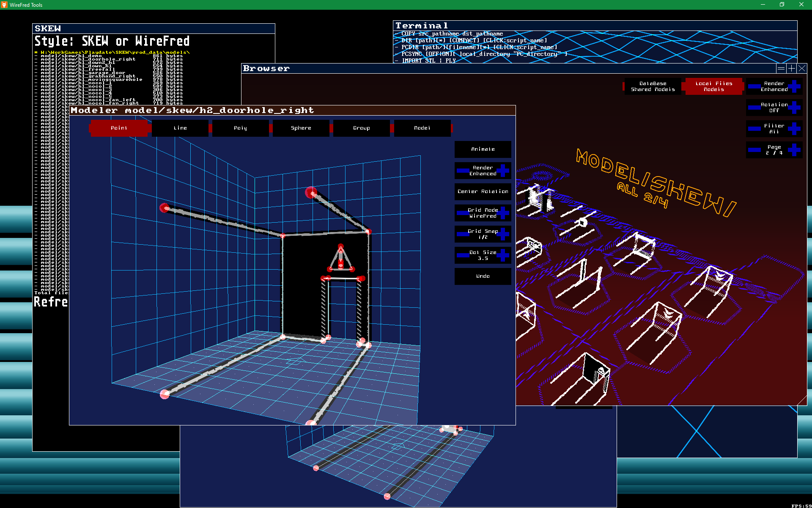Switch to Local Files Models tab
Viewport: 812px width, 508px height.
click(x=714, y=86)
